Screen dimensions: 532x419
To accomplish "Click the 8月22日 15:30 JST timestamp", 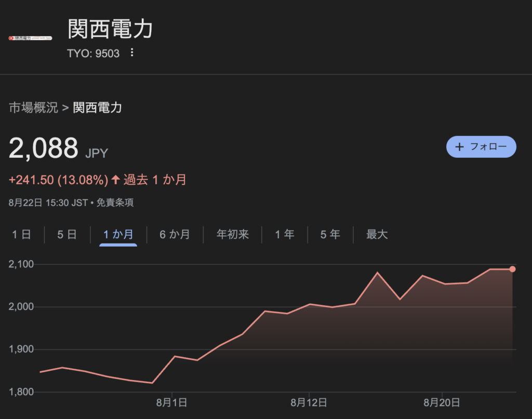I will (48, 202).
